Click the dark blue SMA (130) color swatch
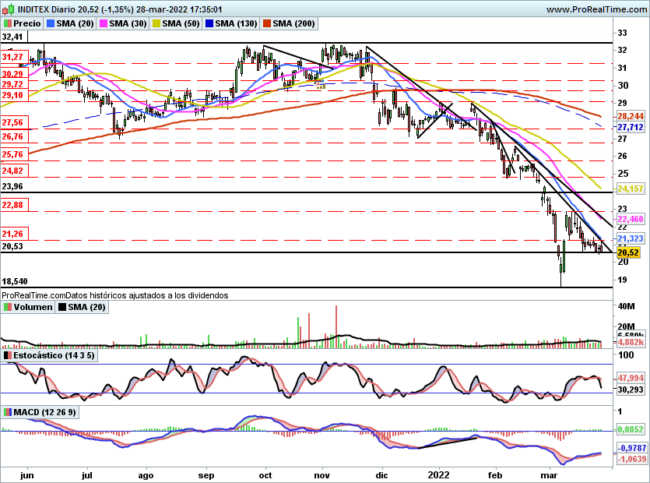 (x=209, y=24)
